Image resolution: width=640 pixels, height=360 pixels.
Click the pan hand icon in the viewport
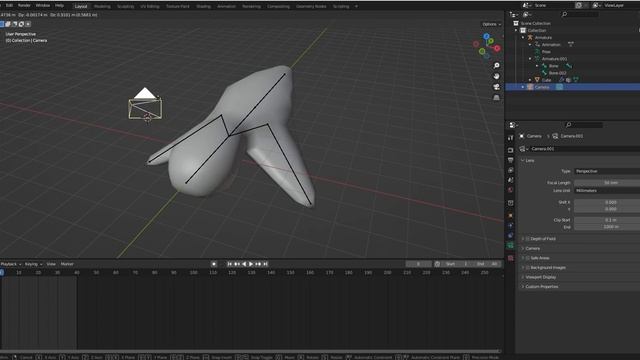click(x=496, y=76)
